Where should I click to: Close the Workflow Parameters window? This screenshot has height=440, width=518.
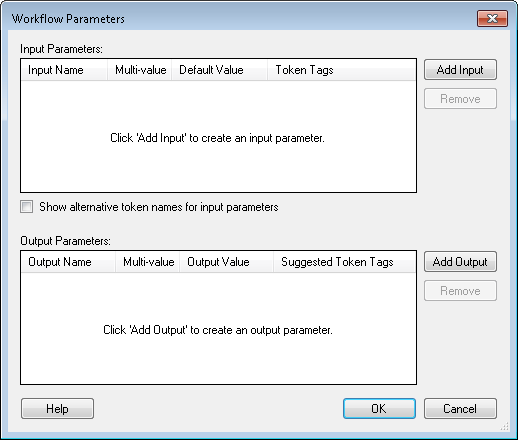click(492, 18)
